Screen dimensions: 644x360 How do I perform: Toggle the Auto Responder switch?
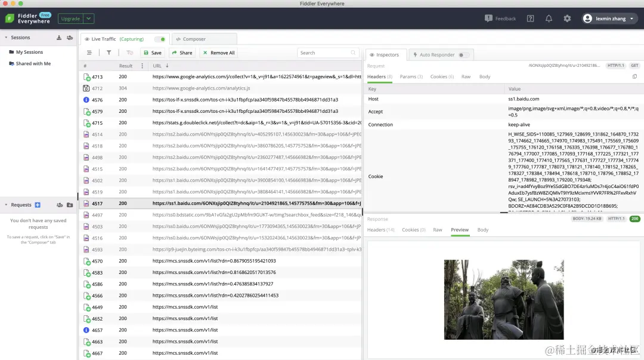[463, 55]
